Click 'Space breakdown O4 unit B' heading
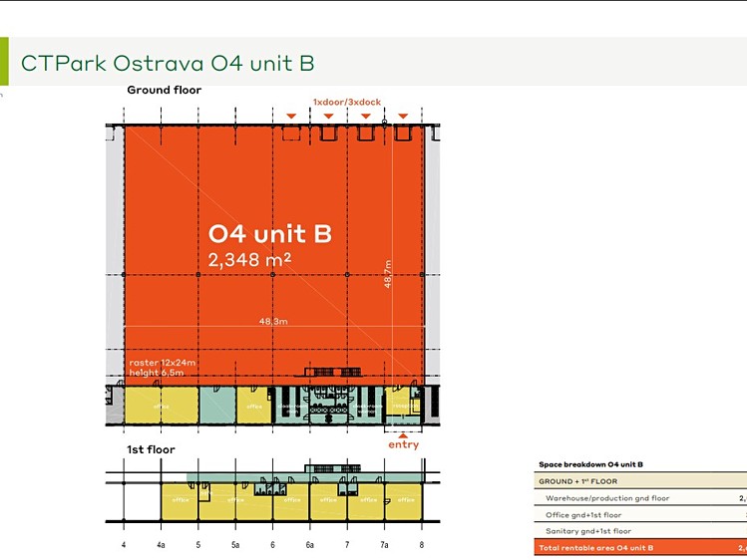The width and height of the screenshot is (747, 560). [x=590, y=464]
